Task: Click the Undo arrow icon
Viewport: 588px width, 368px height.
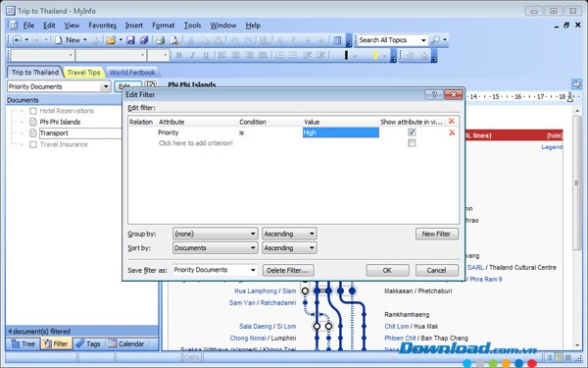Action: point(234,40)
